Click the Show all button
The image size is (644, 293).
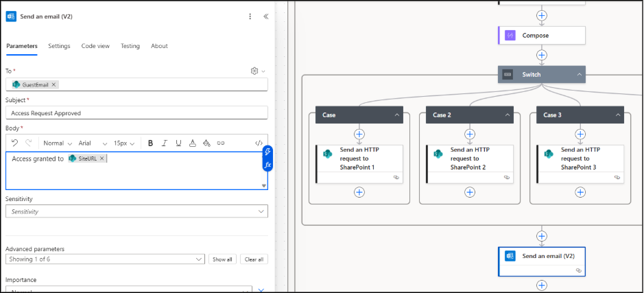pyautogui.click(x=222, y=259)
